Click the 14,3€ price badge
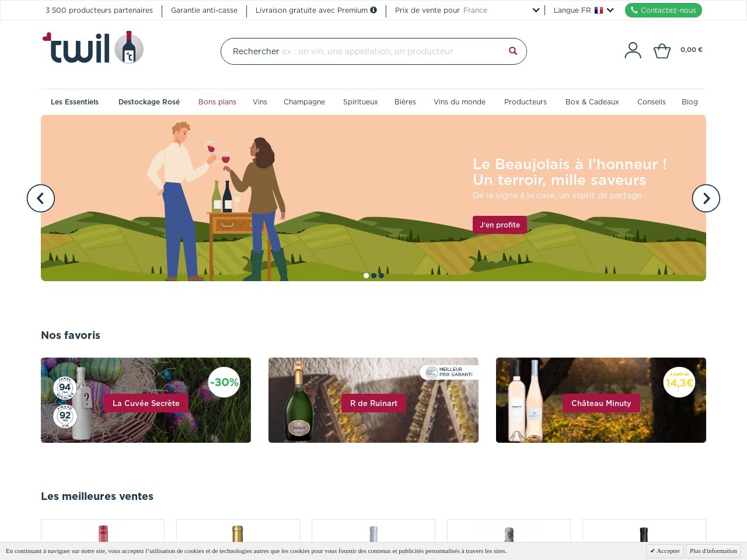Viewport: 747px width, 560px height. pos(679,382)
